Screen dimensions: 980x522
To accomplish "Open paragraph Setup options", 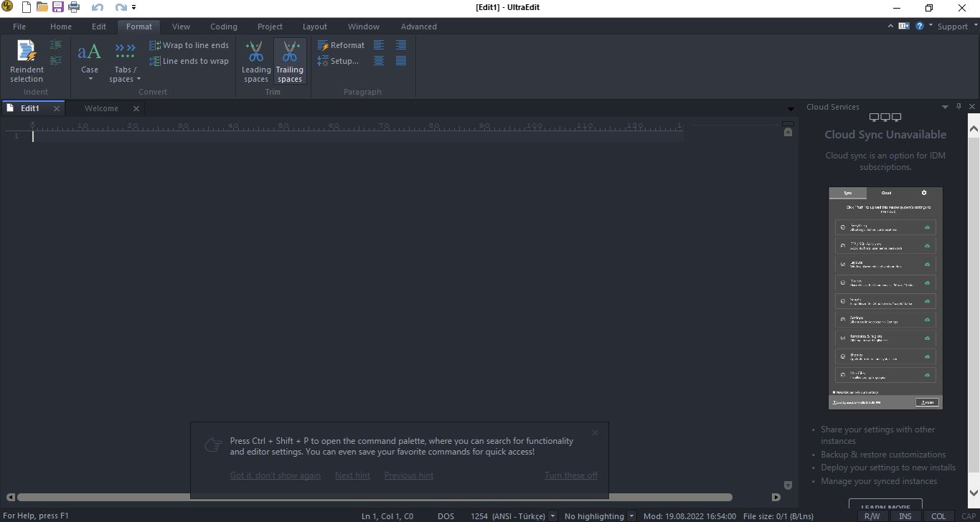I will [x=339, y=61].
